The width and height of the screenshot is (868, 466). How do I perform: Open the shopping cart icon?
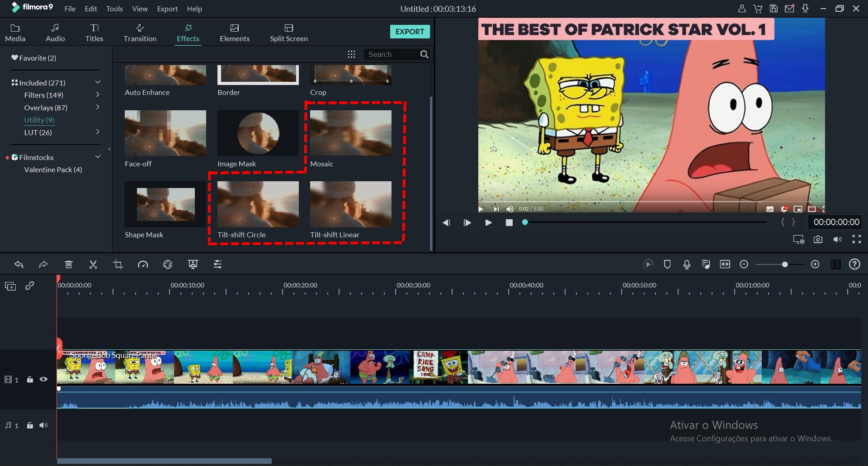point(758,9)
